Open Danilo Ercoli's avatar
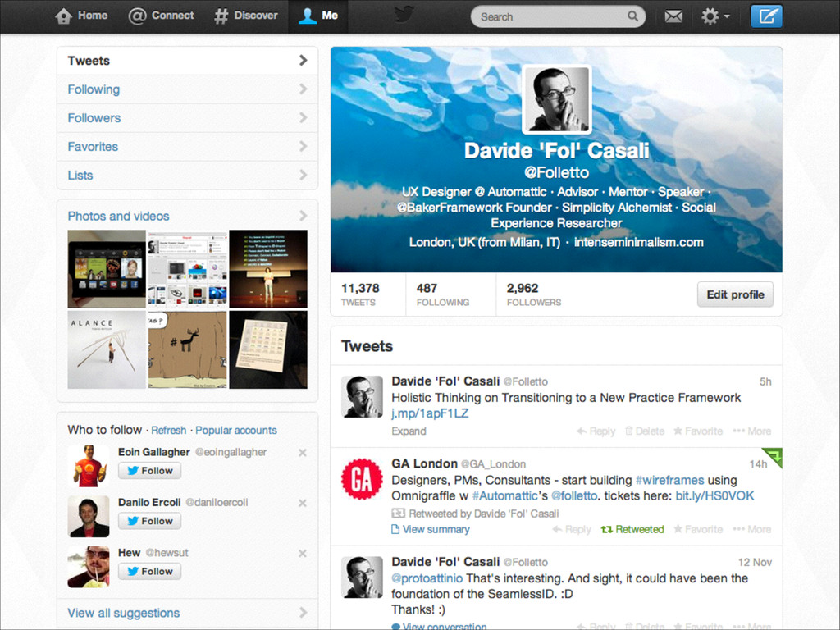 (x=89, y=517)
